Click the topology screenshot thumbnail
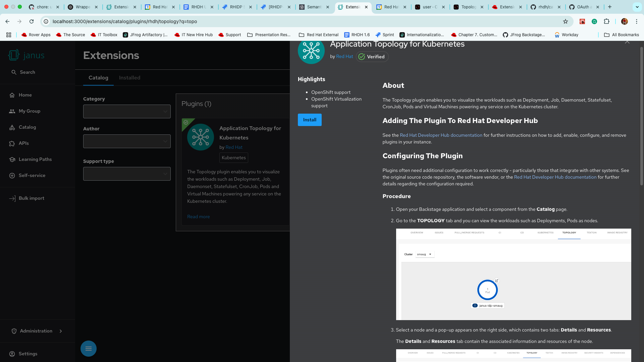Viewport: 644px width, 362px height. [513, 274]
